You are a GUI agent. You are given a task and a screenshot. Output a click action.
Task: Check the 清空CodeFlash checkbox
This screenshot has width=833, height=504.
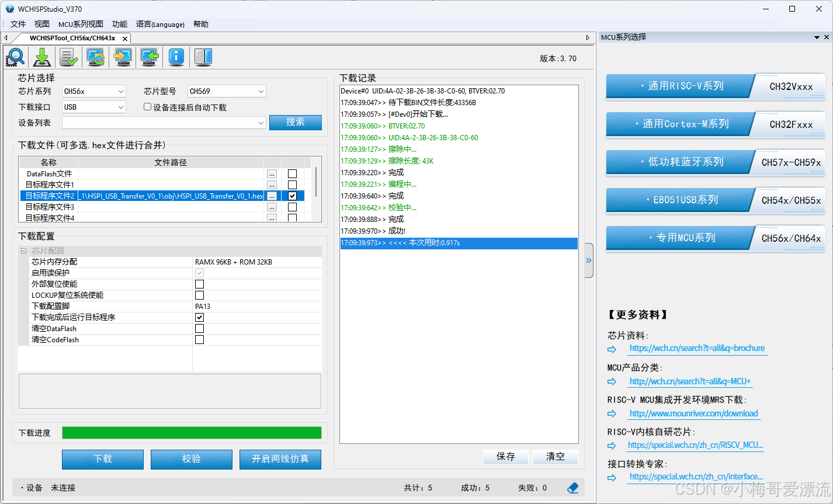pyautogui.click(x=199, y=339)
